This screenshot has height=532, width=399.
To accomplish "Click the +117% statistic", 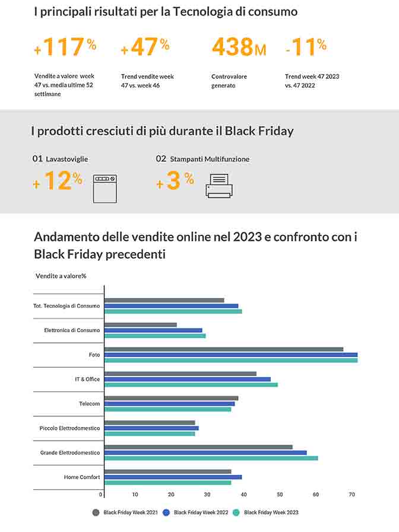I will pos(65,48).
